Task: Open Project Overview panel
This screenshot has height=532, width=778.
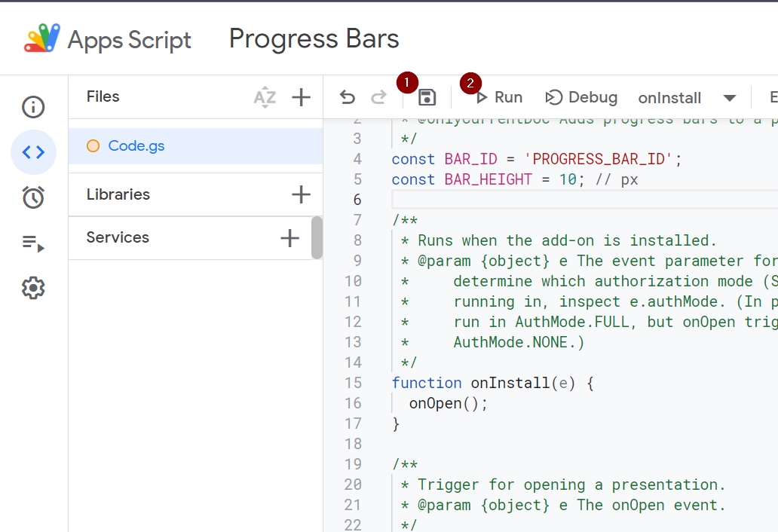Action: tap(33, 107)
